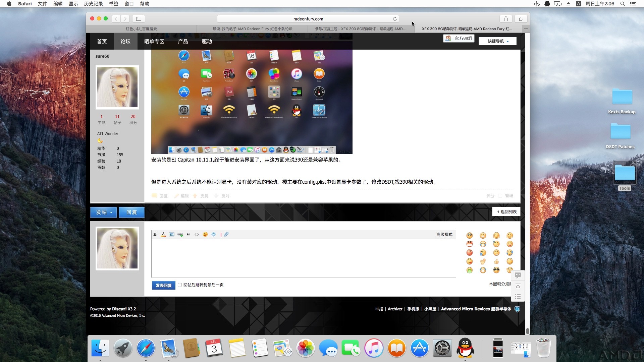Click the radeonfury.com address field
This screenshot has width=644, height=362.
tap(308, 19)
